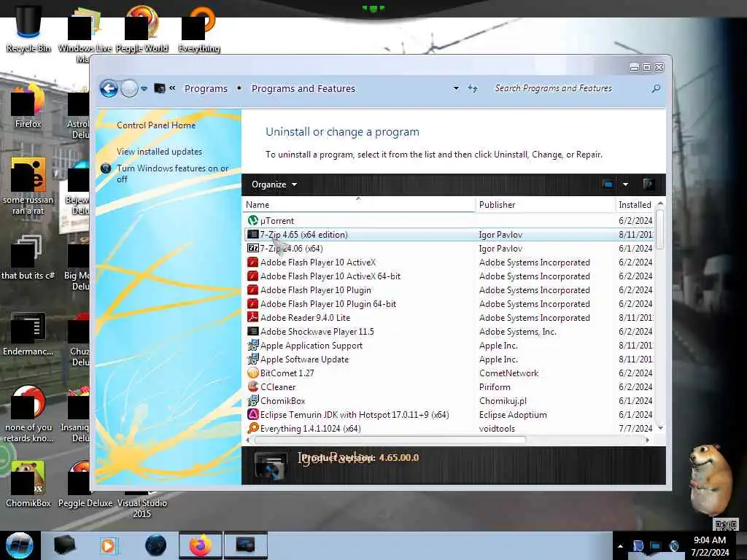Click the Firefox taskbar button
Viewport: 747px width, 560px height.
pos(201,545)
